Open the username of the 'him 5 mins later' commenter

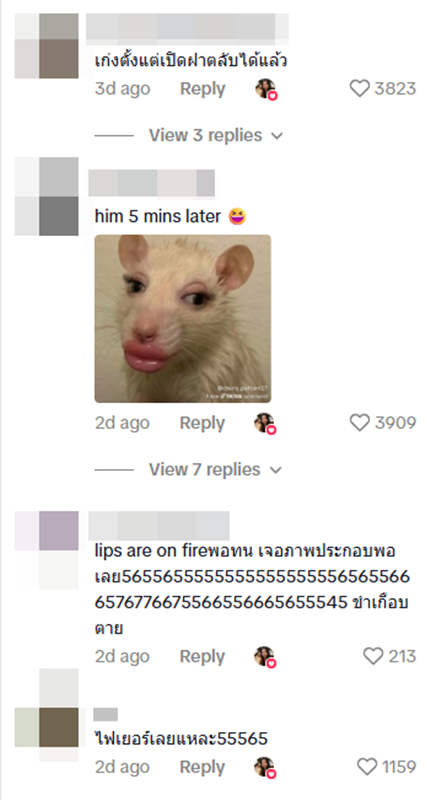point(151,183)
